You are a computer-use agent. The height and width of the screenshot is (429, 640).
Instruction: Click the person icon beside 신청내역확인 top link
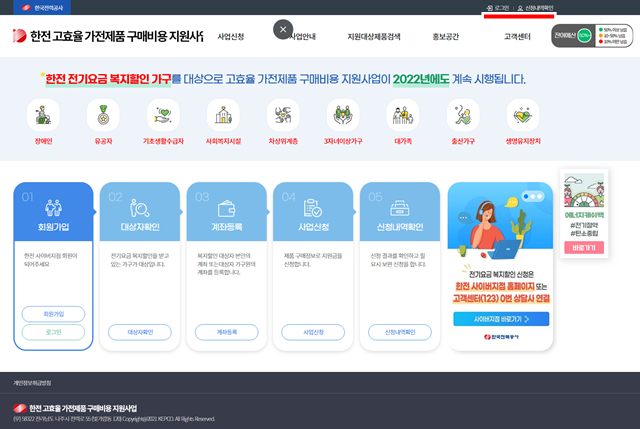(520, 8)
